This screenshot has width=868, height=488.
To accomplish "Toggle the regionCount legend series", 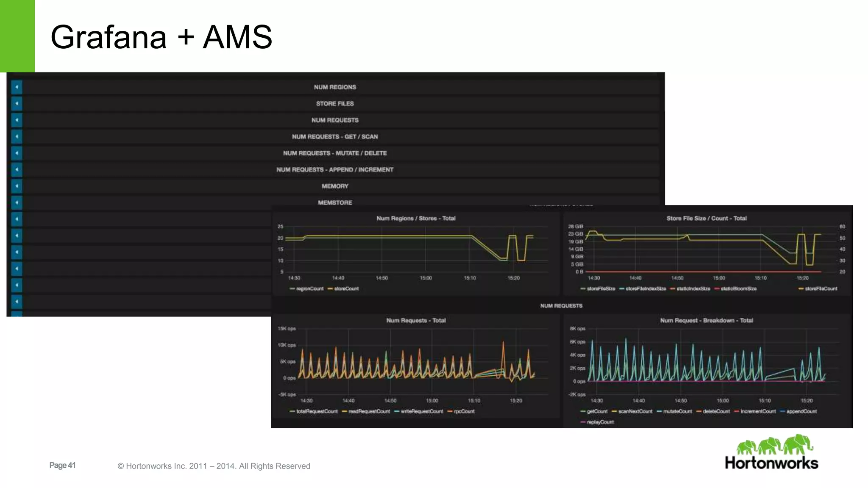I will (306, 288).
